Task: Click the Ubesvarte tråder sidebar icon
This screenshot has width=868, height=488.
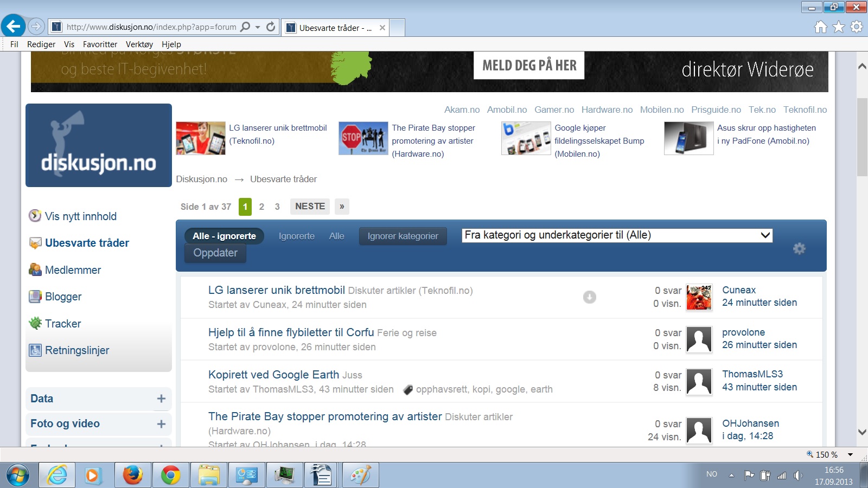Action: [x=35, y=243]
